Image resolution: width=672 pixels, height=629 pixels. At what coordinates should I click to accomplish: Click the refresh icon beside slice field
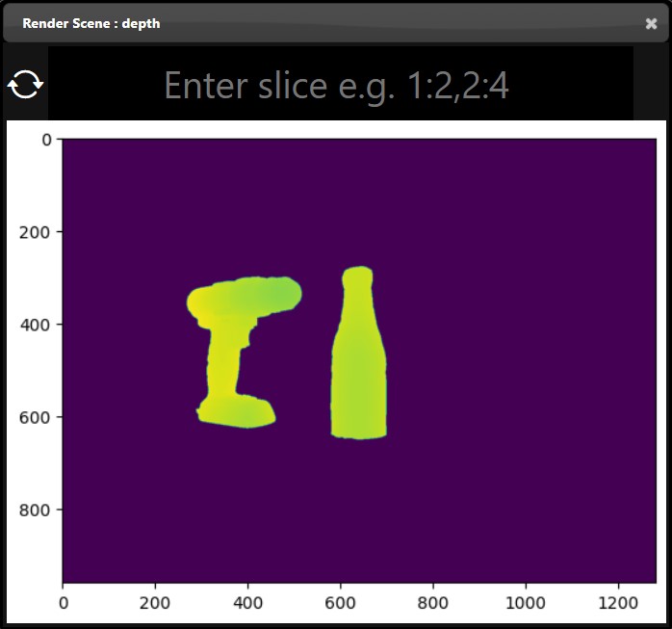coord(25,86)
